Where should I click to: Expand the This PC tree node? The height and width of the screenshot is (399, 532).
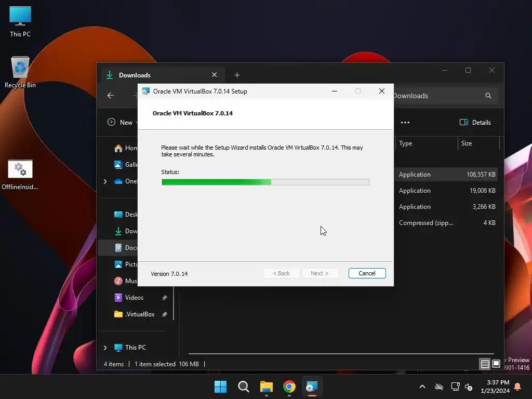[x=105, y=348]
